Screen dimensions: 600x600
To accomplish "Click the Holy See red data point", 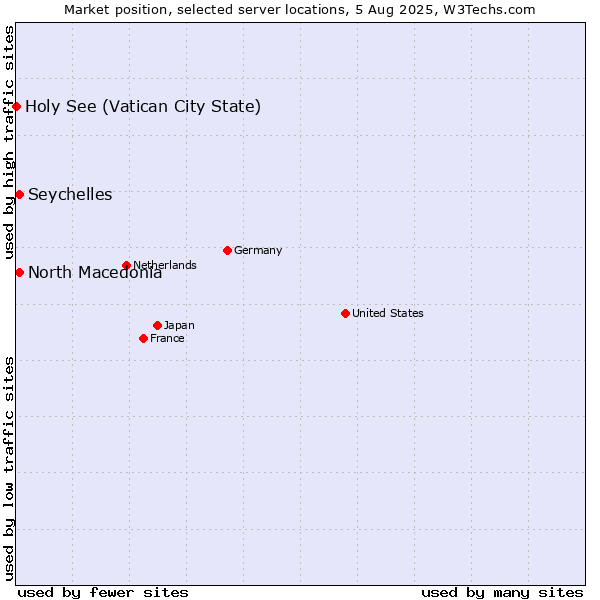I will (16, 106).
